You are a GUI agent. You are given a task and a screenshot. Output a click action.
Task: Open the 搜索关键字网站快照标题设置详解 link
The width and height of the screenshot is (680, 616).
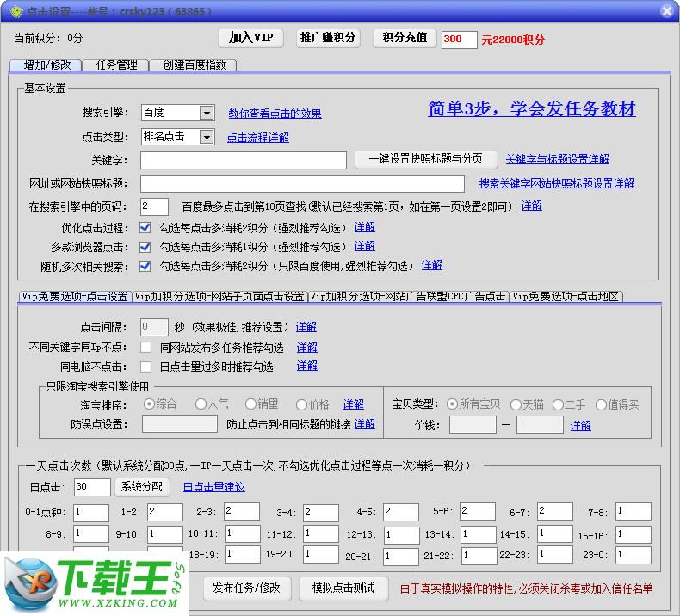tap(556, 183)
